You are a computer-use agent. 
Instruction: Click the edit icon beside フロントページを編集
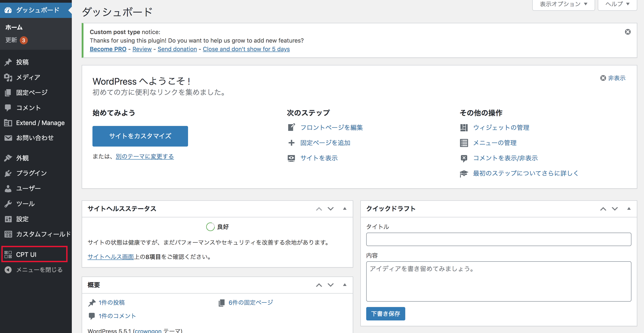(291, 127)
